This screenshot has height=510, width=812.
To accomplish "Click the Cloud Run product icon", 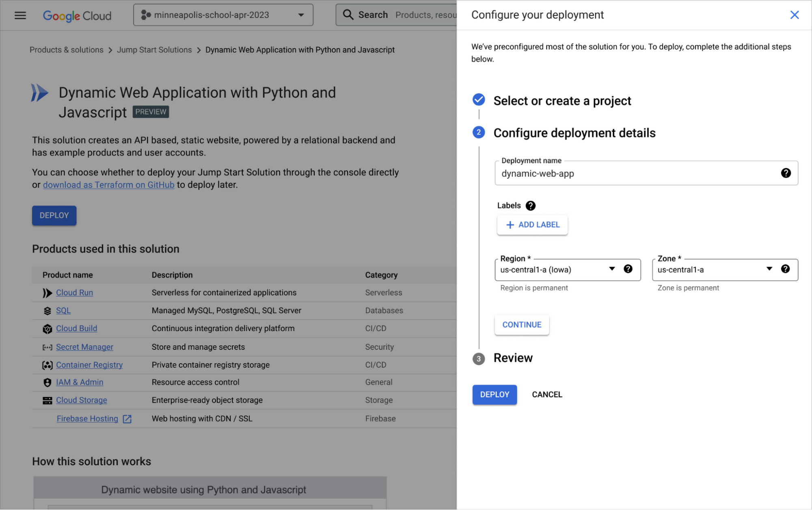I will 46,292.
